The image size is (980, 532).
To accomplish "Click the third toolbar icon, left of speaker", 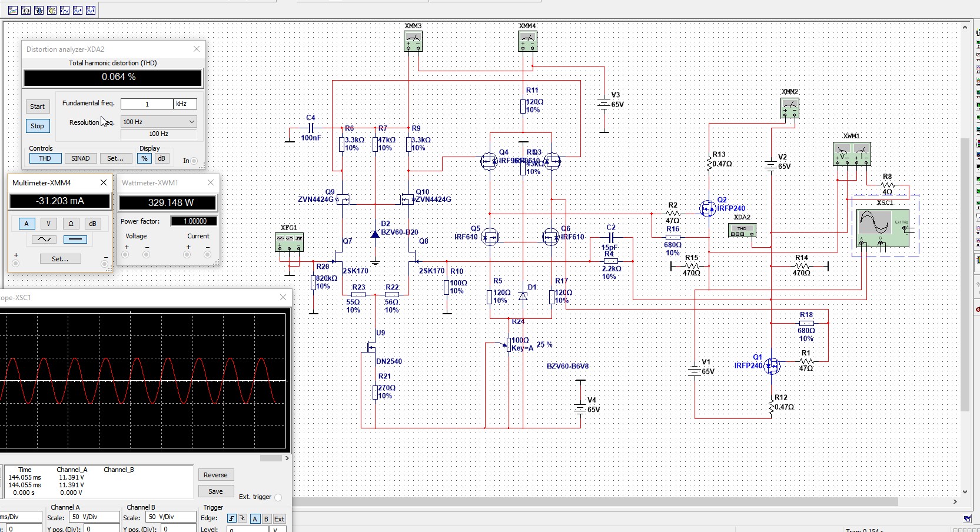I will (x=39, y=11).
